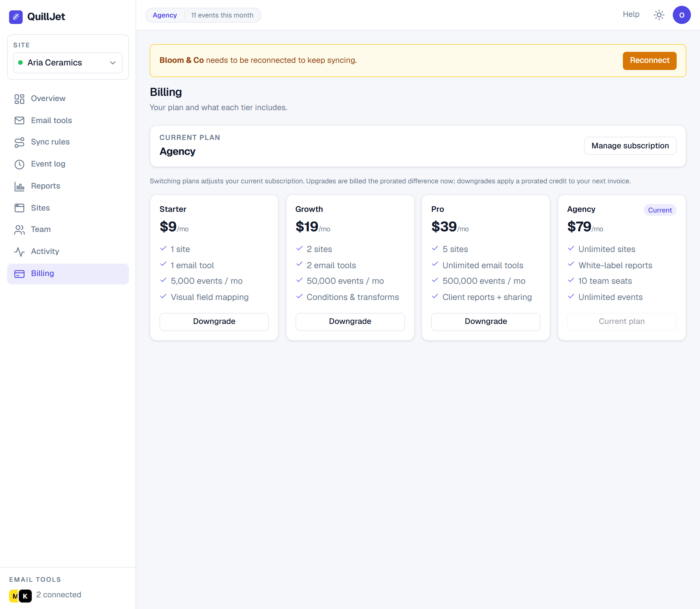Open the Activity page
The width and height of the screenshot is (700, 609).
pos(68,251)
